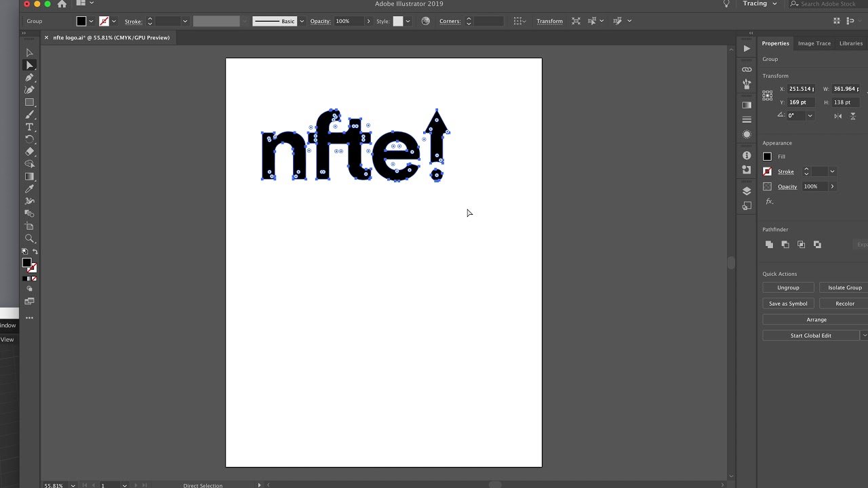The height and width of the screenshot is (488, 868).
Task: Click Pathfinder Minus Front shape mode
Action: pyautogui.click(x=785, y=244)
